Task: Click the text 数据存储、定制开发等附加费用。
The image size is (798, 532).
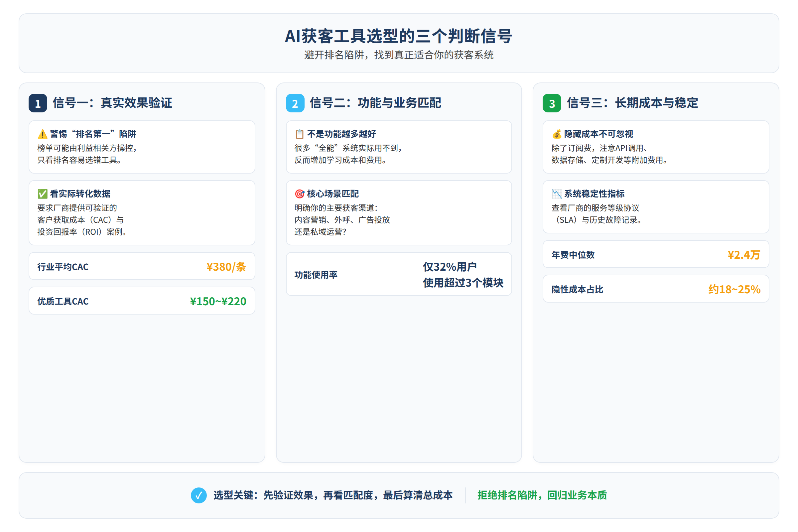Action: (610, 160)
